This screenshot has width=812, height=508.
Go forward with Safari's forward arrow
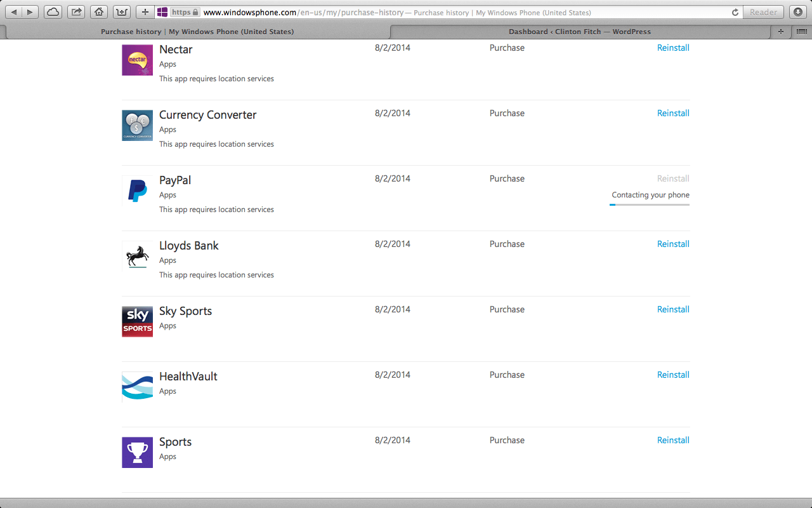[30, 12]
